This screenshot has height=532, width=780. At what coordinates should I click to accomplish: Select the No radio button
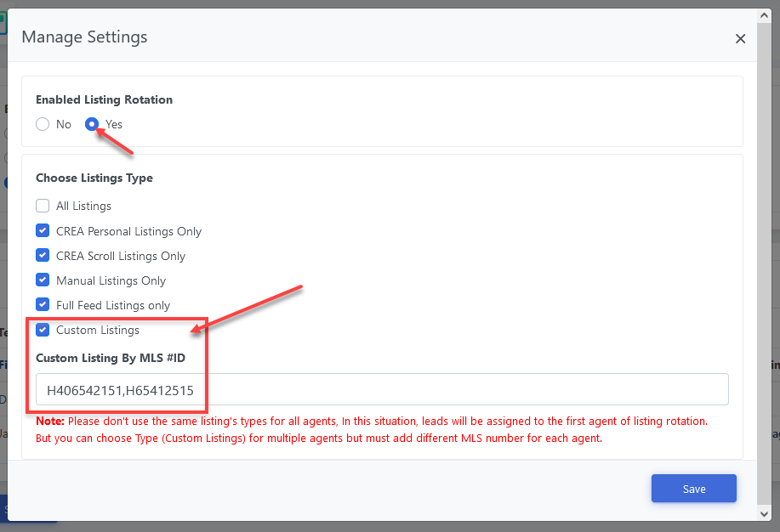click(x=43, y=125)
